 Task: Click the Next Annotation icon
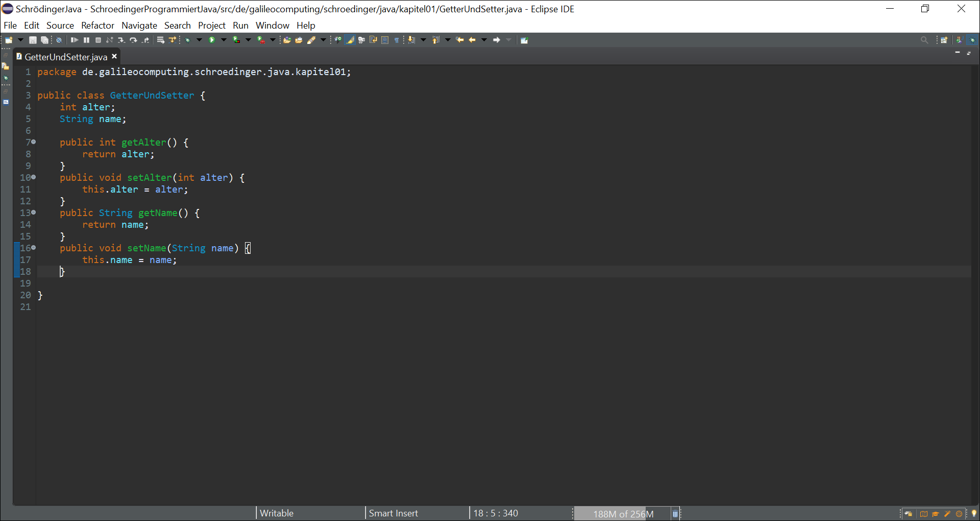(411, 40)
